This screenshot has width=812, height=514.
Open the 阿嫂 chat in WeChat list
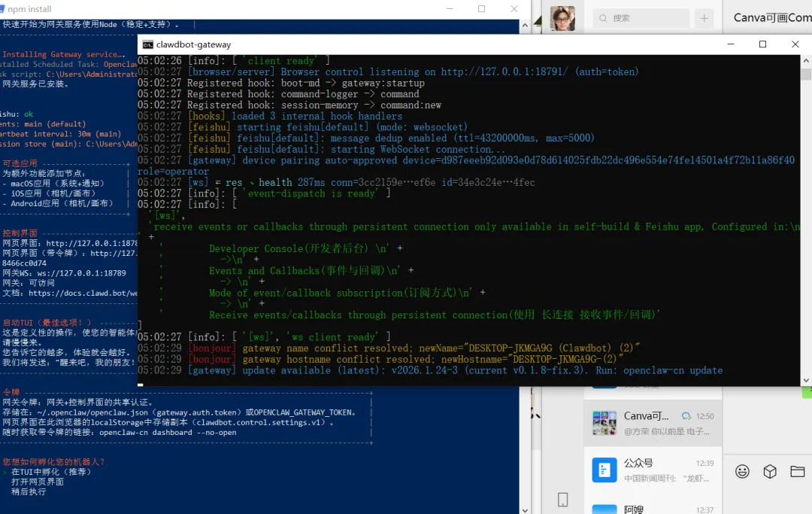point(653,506)
